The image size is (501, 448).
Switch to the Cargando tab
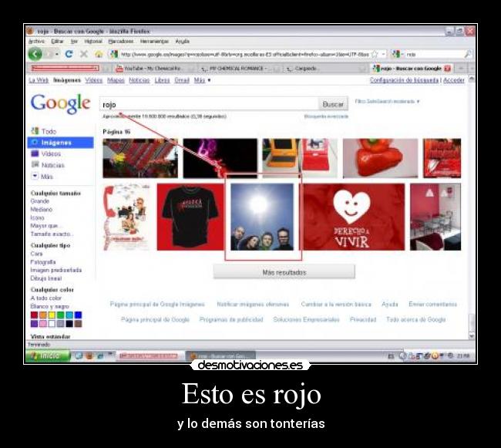tap(325, 69)
